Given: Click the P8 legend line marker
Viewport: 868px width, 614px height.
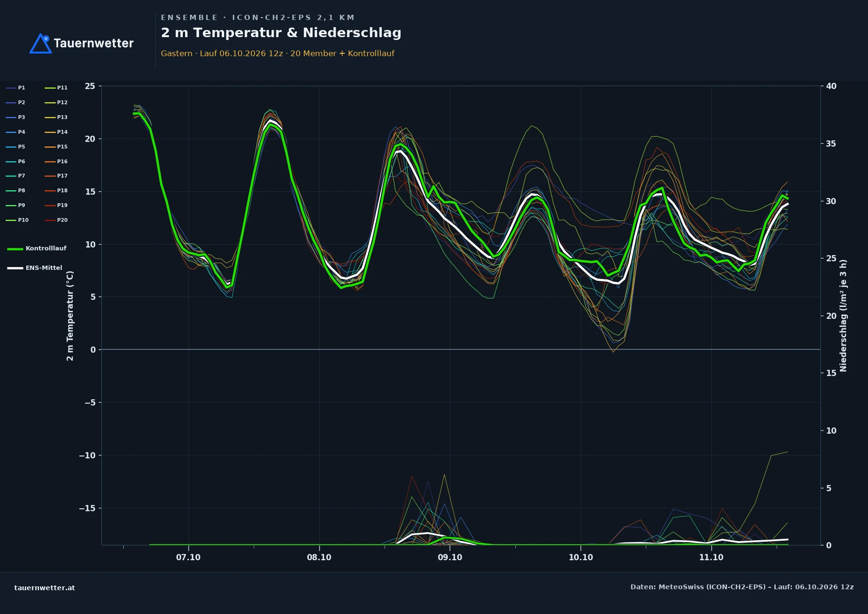Looking at the screenshot, I should point(11,190).
